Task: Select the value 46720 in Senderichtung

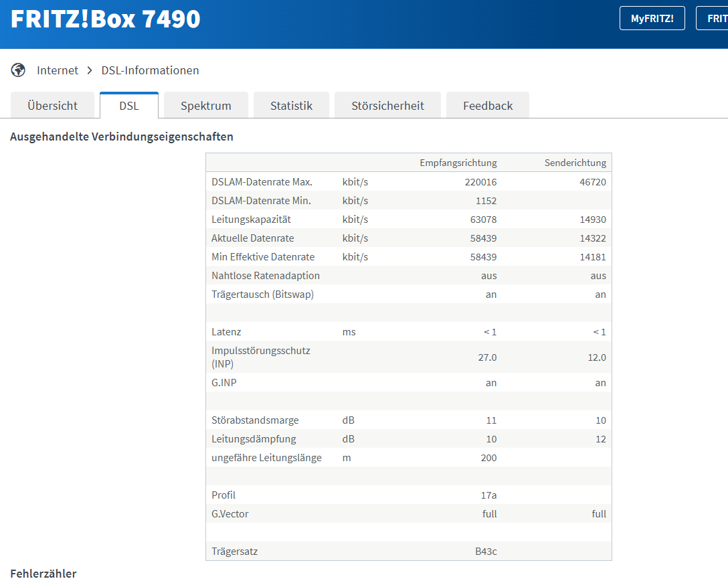Action: (x=593, y=182)
